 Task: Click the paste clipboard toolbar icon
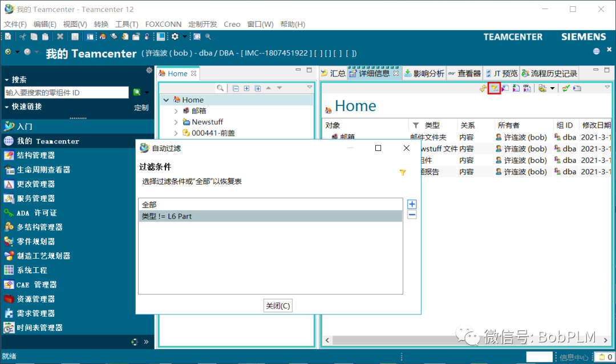click(x=45, y=36)
